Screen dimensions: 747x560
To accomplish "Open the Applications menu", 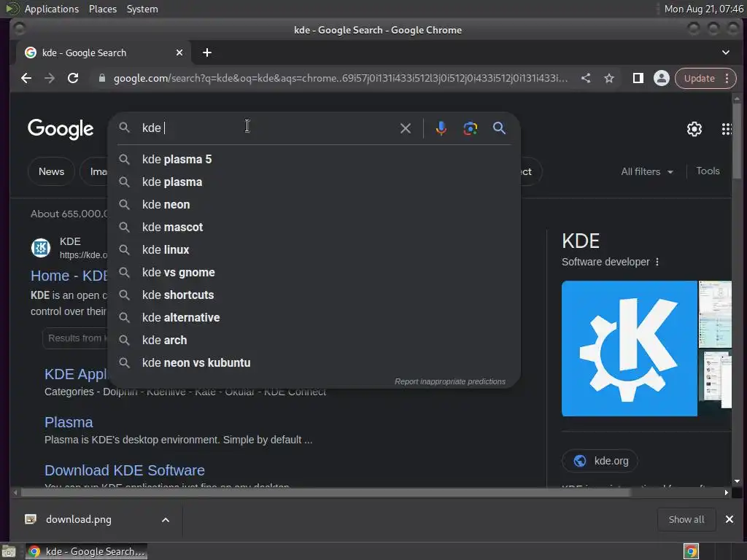I will click(52, 9).
